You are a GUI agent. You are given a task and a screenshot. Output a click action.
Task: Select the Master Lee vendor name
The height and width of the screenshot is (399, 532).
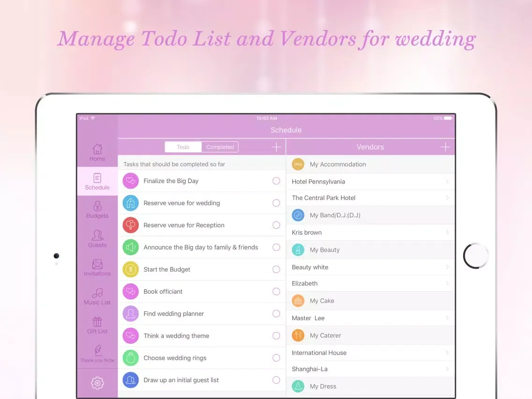click(x=308, y=318)
